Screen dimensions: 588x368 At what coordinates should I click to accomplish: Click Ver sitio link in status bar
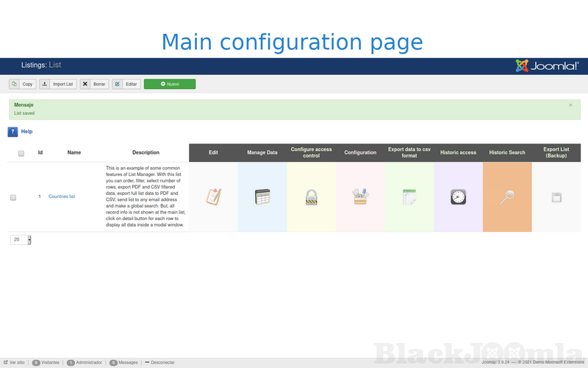(x=14, y=363)
